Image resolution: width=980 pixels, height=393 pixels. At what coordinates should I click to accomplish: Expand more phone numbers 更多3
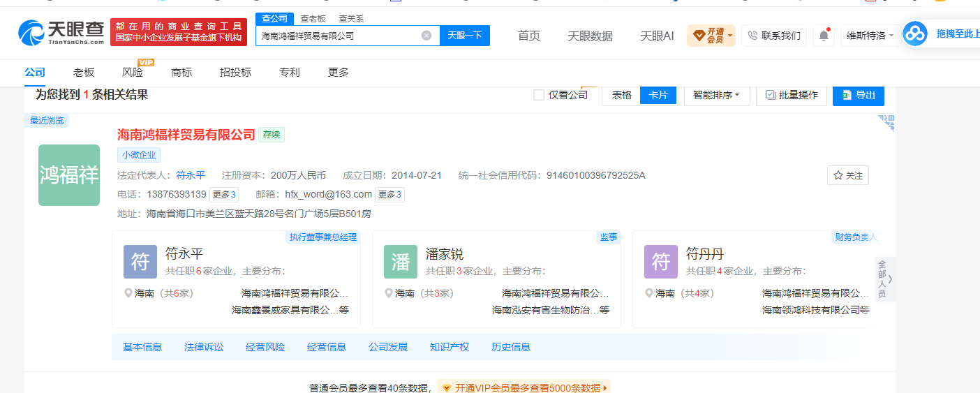click(x=224, y=195)
